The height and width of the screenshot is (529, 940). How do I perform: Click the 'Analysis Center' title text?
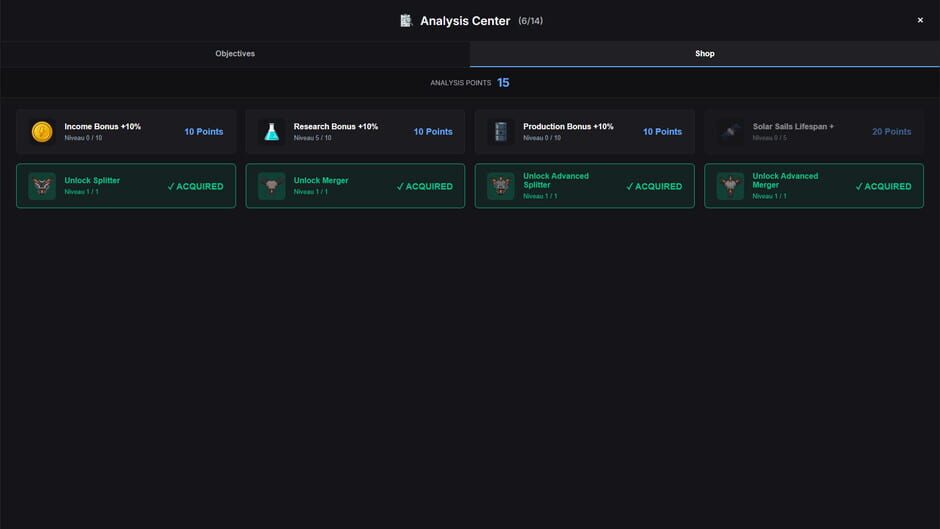[465, 21]
